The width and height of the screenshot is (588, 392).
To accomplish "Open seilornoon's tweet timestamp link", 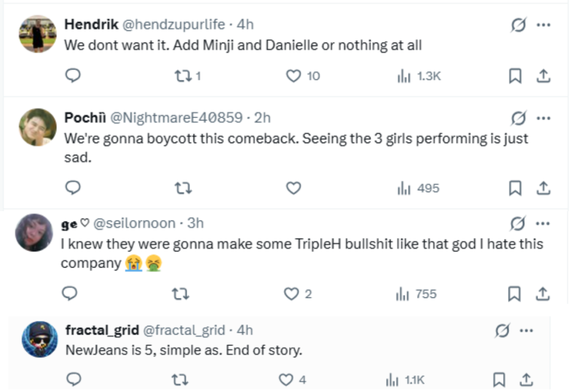I will click(x=198, y=224).
